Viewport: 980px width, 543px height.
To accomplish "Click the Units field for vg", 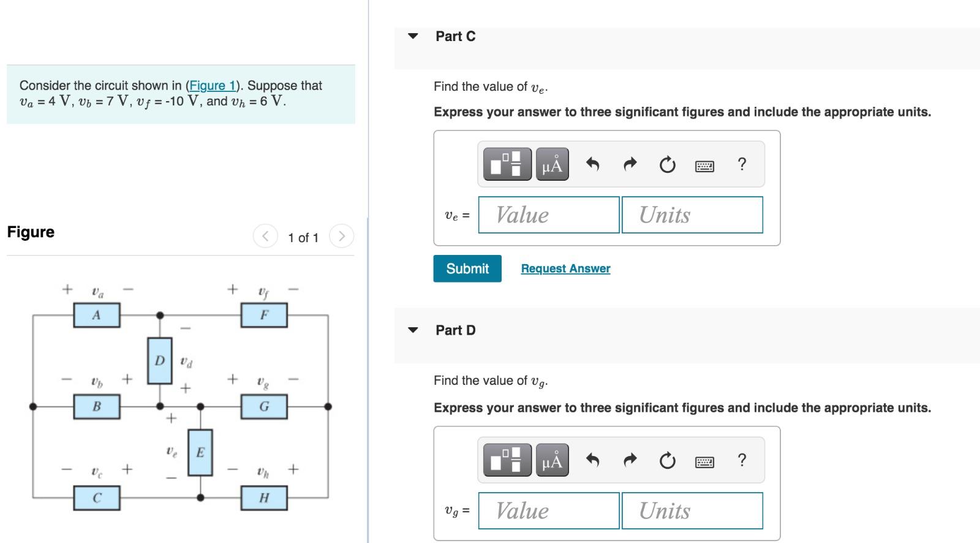I will (692, 511).
